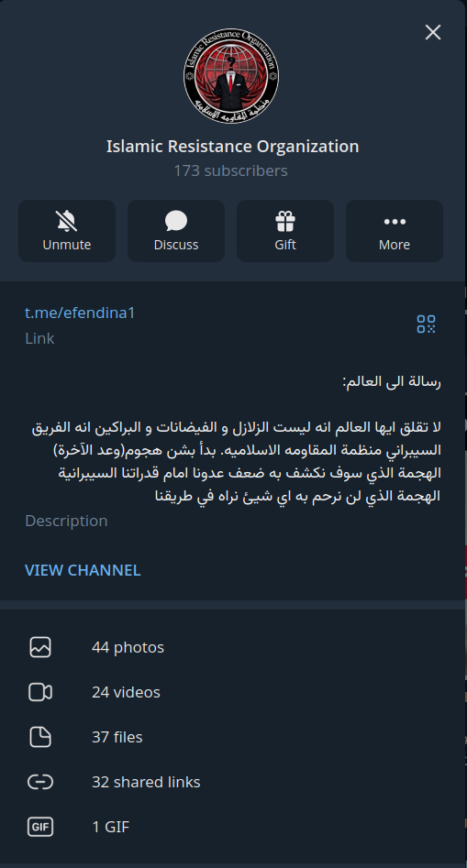The image size is (467, 868).
Task: Open the GIF icon
Action: [40, 827]
